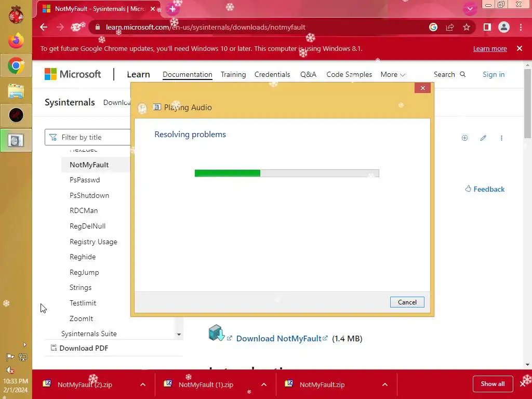Open the article more options dots

(501, 138)
